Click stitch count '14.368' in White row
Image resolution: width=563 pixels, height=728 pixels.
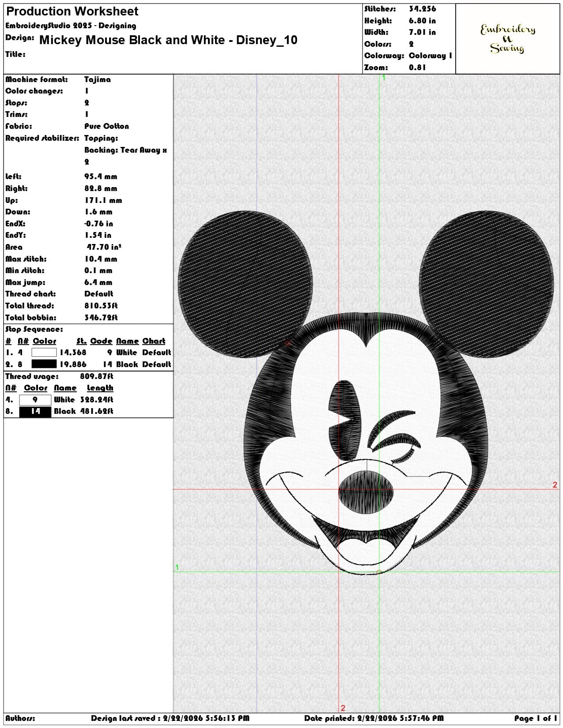(73, 353)
